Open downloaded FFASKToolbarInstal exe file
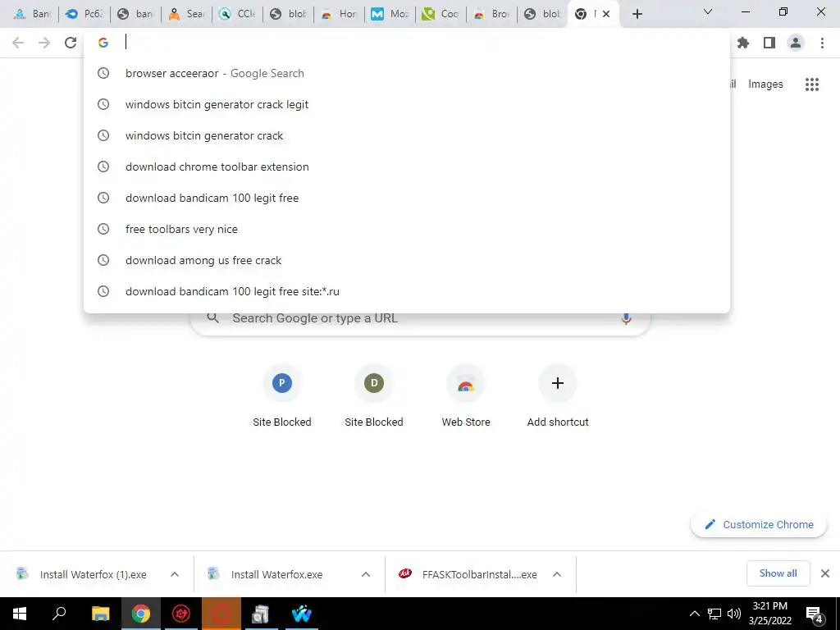Viewport: 840px width, 630px height. [468, 574]
